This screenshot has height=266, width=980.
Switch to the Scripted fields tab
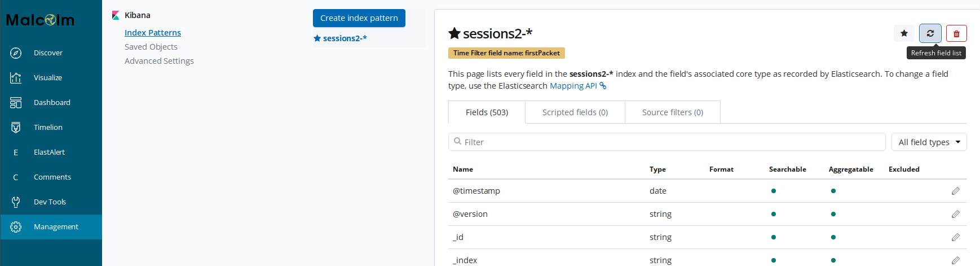[x=575, y=112]
